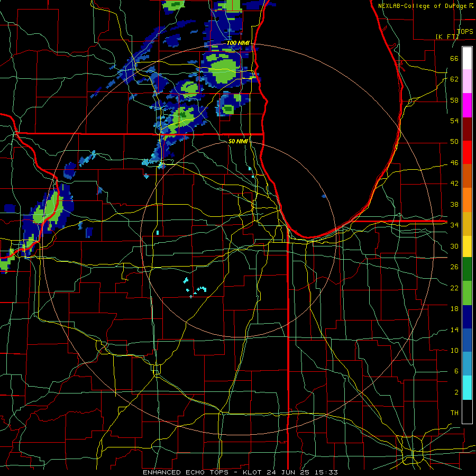The width and height of the screenshot is (476, 476).
Task: Click the small blue echo over Lake Michigan
Action: pyautogui.click(x=324, y=196)
